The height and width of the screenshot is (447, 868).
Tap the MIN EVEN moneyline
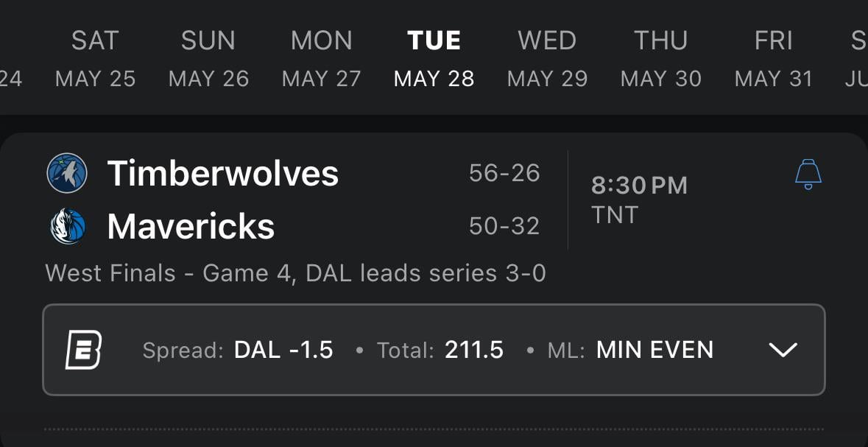click(x=654, y=350)
